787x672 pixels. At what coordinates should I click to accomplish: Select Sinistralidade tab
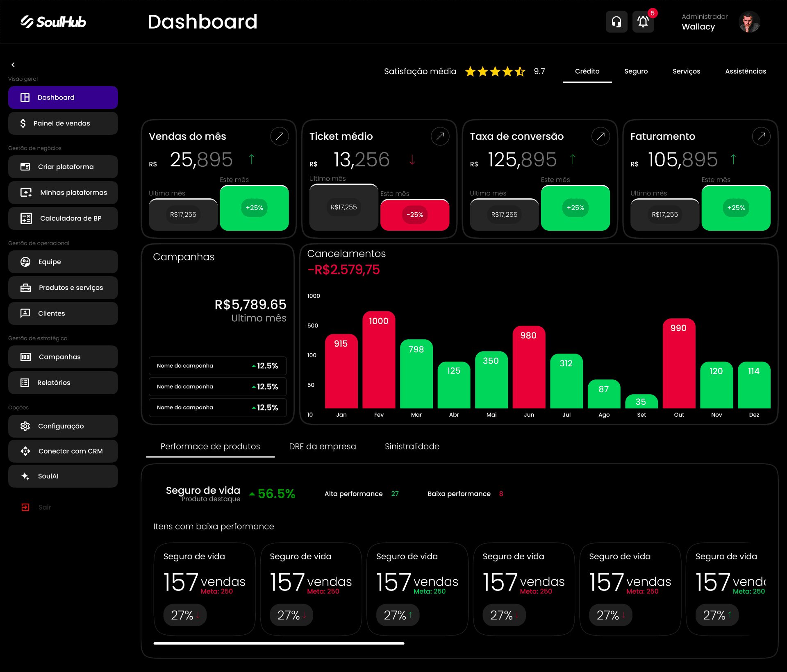point(412,446)
